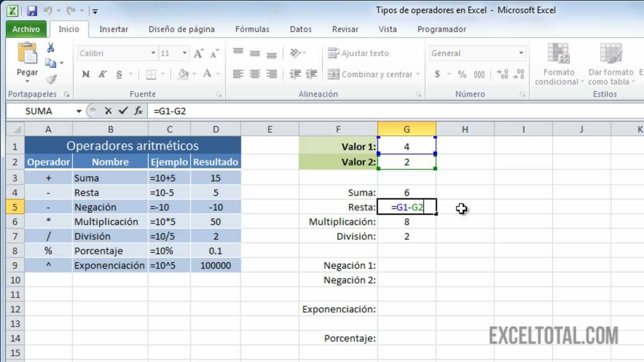Open the Calibri font name dropdown

pos(153,53)
